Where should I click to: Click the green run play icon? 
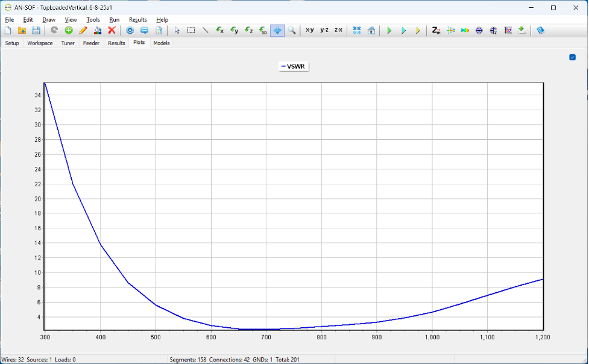[x=389, y=30]
